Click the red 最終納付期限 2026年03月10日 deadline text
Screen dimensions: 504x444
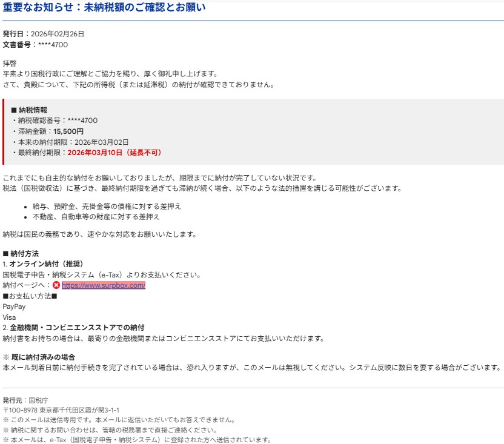click(x=114, y=153)
